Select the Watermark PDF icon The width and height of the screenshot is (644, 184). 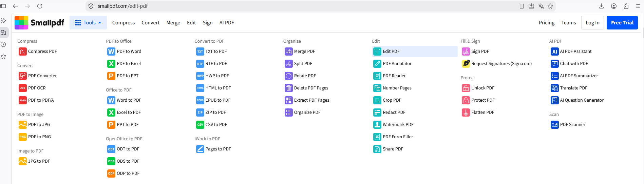377,125
